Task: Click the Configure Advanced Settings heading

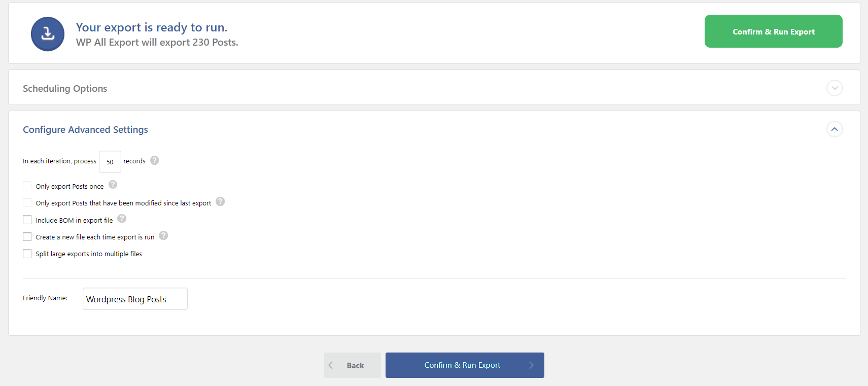Action: pyautogui.click(x=85, y=129)
